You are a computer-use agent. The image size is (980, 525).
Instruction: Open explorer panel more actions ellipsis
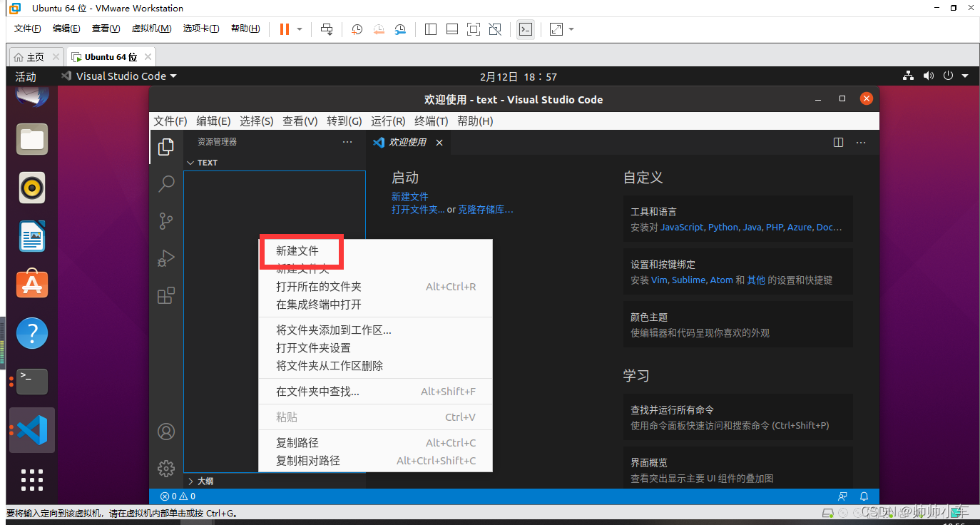[x=347, y=142]
